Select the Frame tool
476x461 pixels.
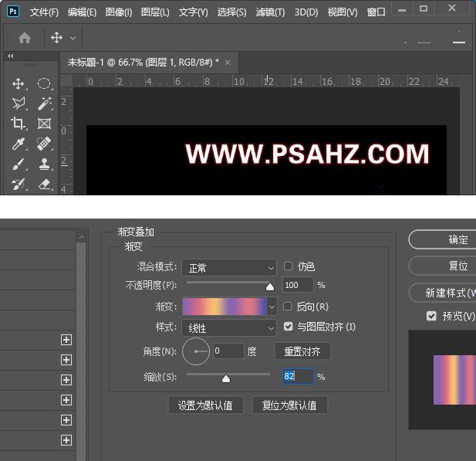(x=44, y=124)
